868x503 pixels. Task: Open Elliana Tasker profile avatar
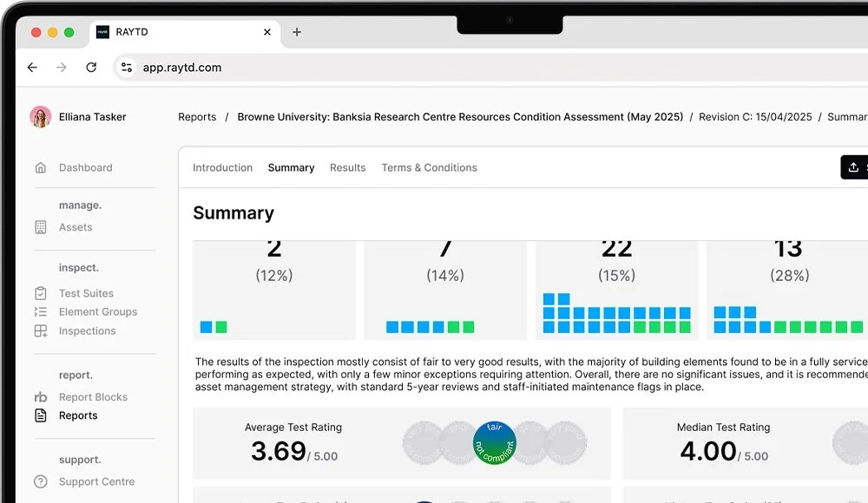tap(41, 117)
